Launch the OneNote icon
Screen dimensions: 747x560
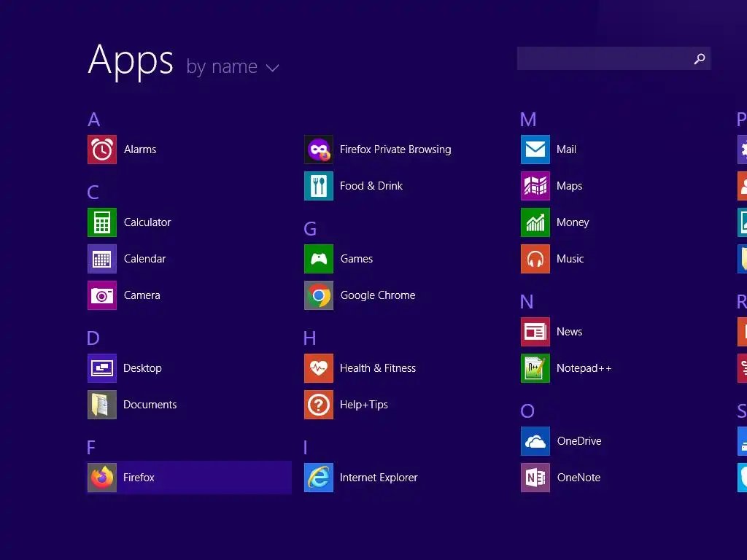click(535, 478)
